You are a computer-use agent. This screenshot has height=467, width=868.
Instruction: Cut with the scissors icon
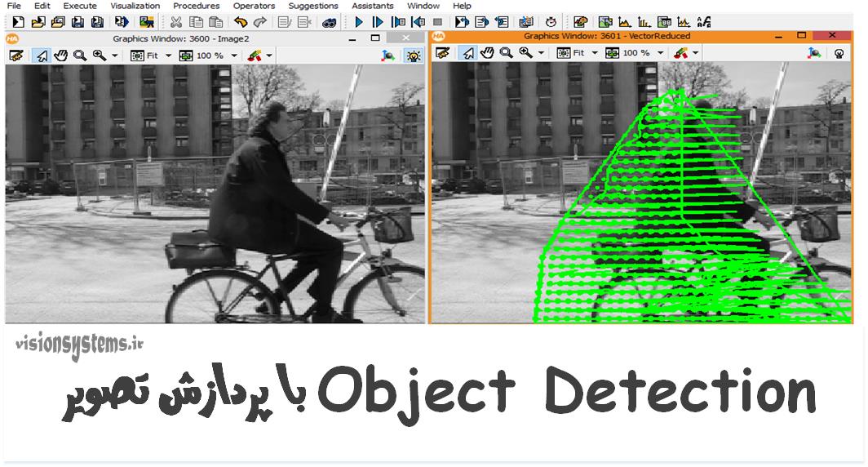176,22
